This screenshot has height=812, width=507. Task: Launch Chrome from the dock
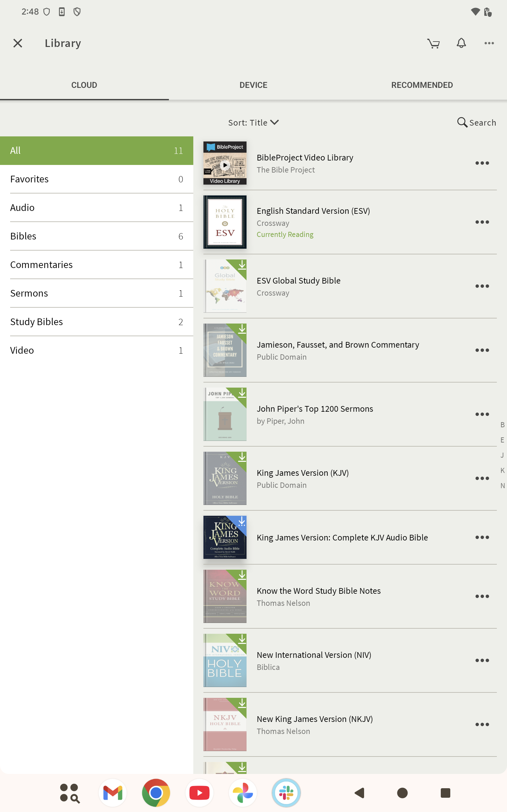(156, 793)
